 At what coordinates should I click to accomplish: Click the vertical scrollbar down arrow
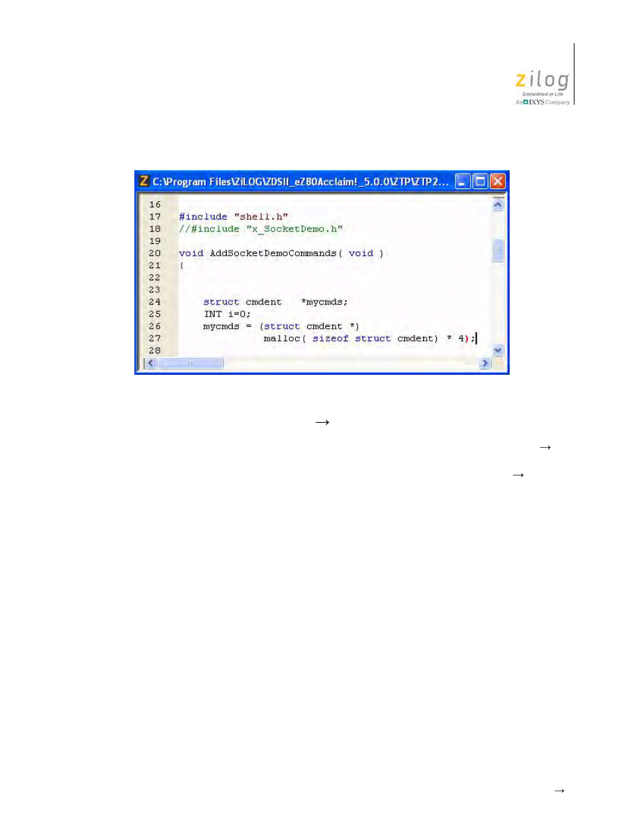(x=498, y=350)
